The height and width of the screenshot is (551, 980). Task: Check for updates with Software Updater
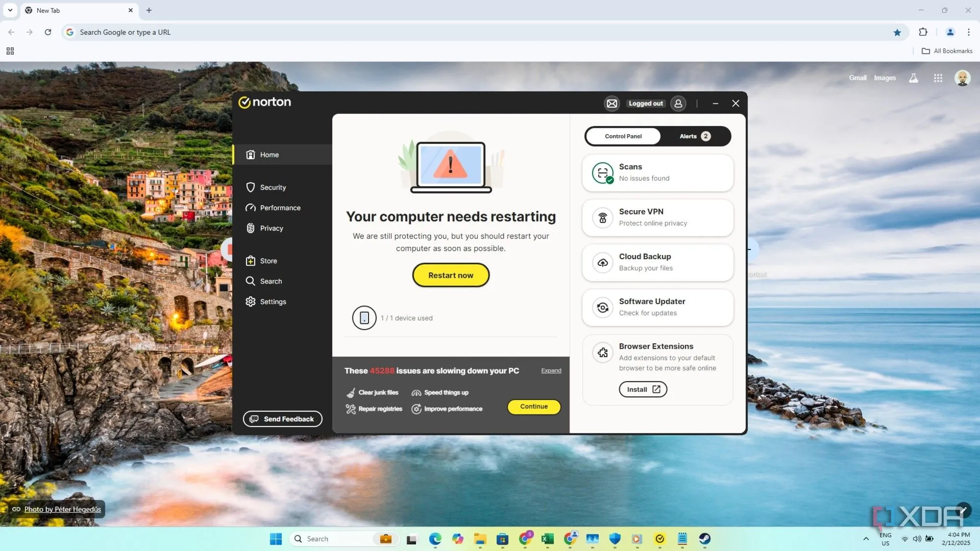[x=657, y=308]
